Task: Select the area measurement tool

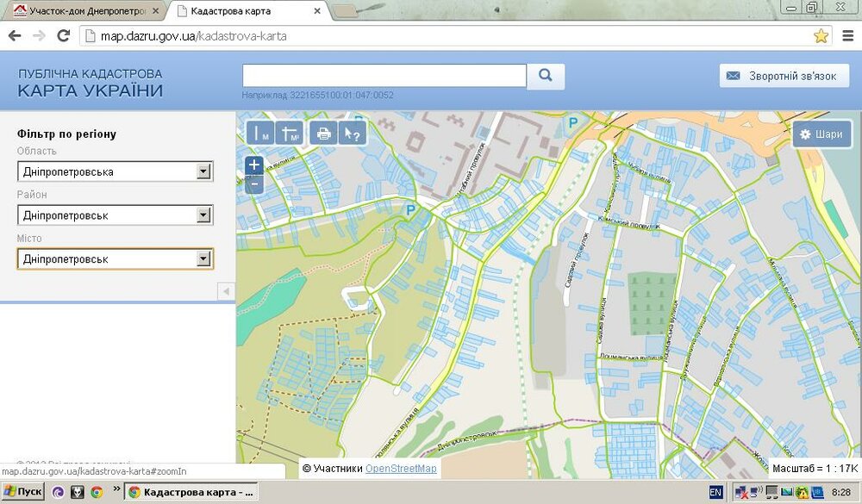Action: pyautogui.click(x=290, y=134)
